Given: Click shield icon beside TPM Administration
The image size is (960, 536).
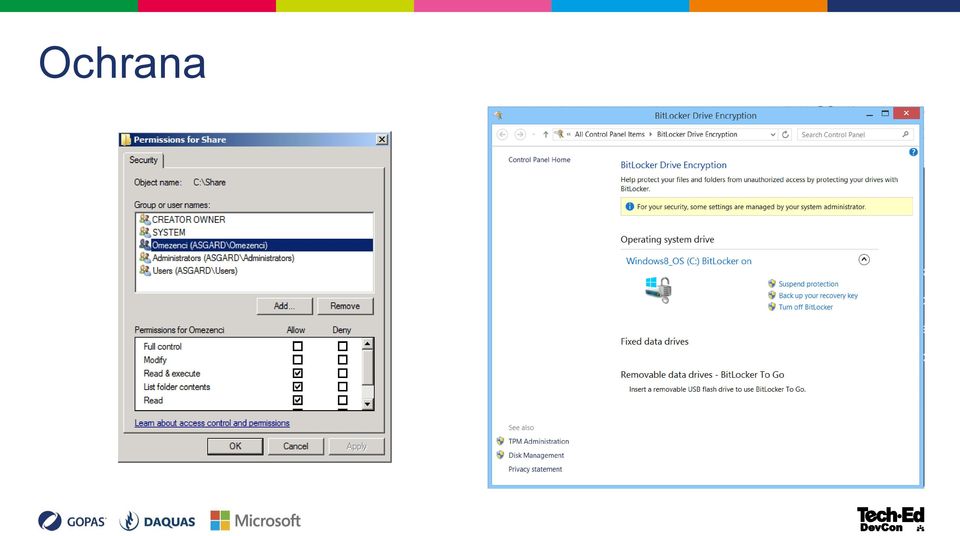Looking at the screenshot, I should click(x=500, y=441).
